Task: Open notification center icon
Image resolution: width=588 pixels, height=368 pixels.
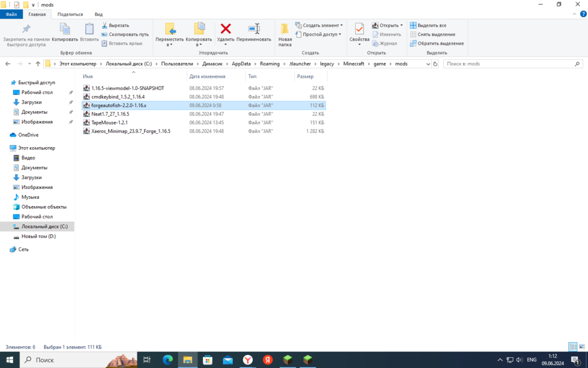Action: coord(576,360)
